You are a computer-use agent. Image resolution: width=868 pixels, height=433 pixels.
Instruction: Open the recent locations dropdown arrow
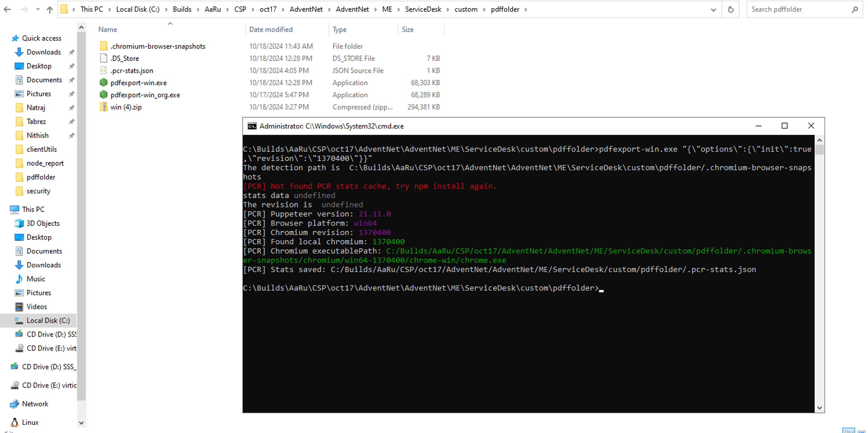pos(38,10)
